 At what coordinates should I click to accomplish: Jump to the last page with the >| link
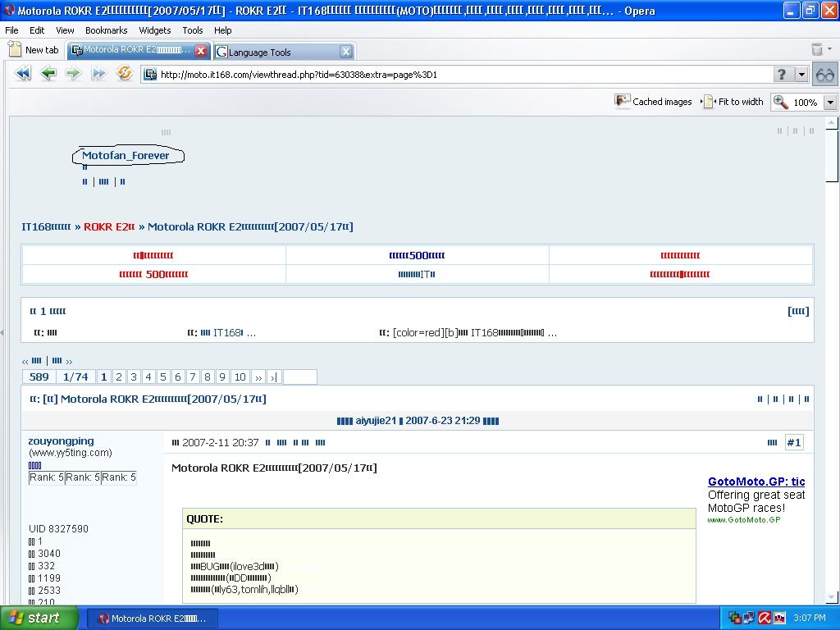point(274,377)
